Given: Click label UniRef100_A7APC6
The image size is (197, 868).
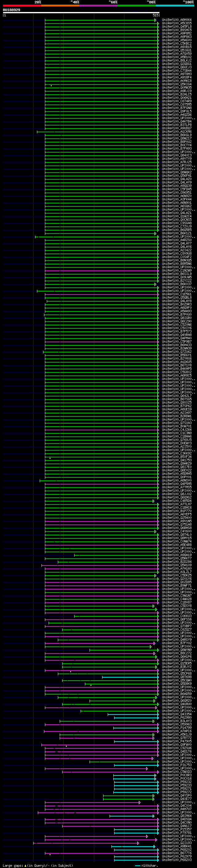Looking at the screenshot, I should tap(177, 731).
